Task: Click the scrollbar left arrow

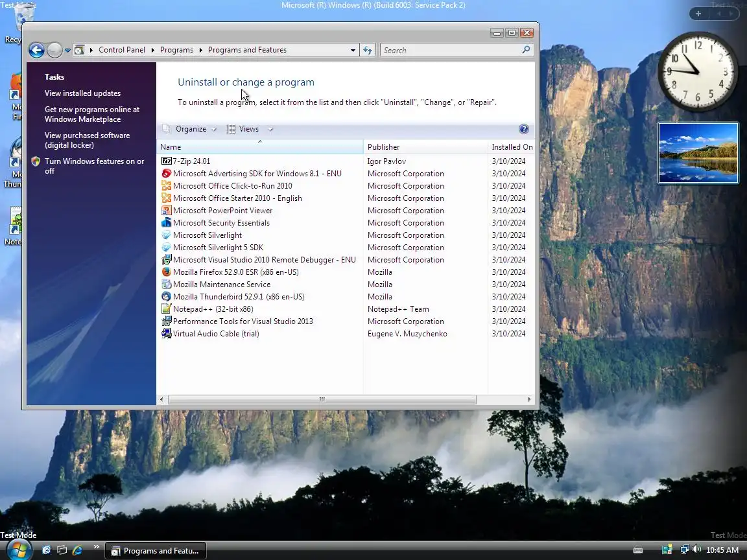Action: click(161, 399)
